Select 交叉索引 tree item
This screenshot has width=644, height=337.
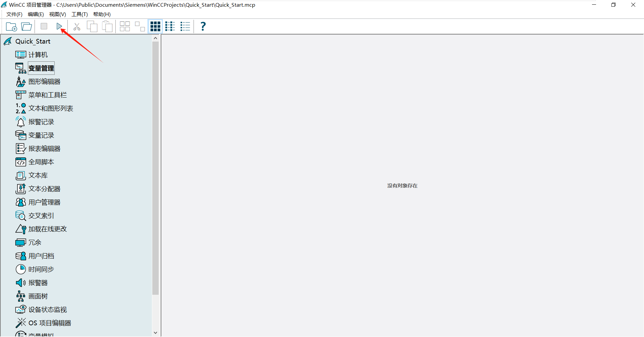coord(41,216)
